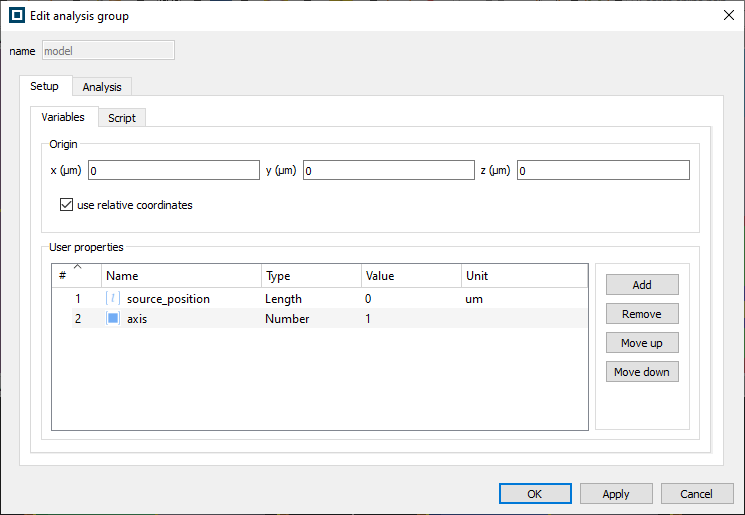The image size is (745, 515).
Task: Click the z (µm) origin input field
Action: click(x=603, y=171)
